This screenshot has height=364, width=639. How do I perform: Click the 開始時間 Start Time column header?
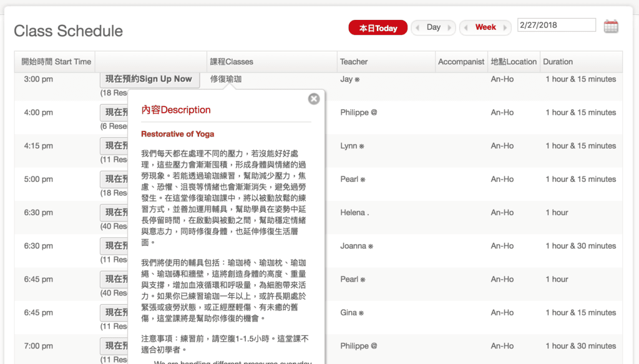coord(56,62)
